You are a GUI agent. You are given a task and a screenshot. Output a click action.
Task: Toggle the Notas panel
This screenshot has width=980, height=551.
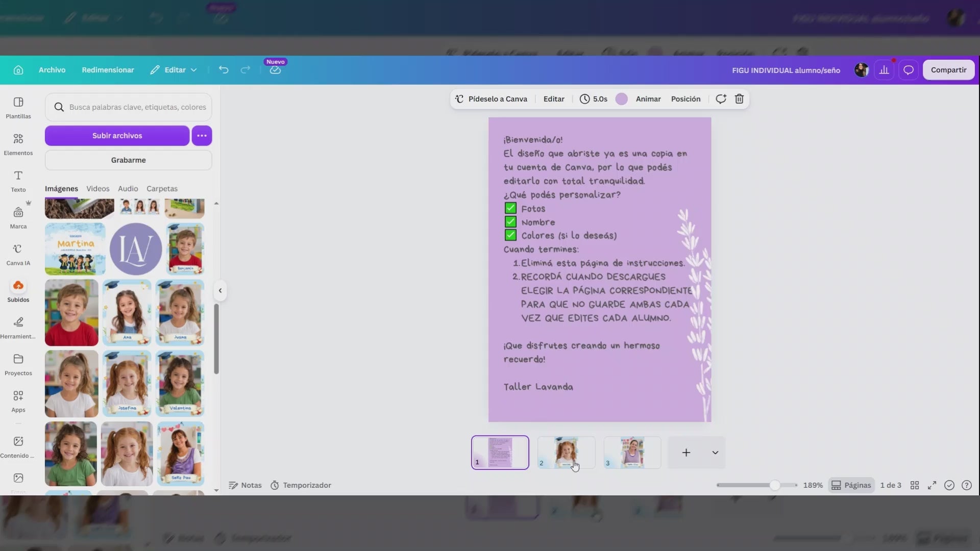click(245, 485)
